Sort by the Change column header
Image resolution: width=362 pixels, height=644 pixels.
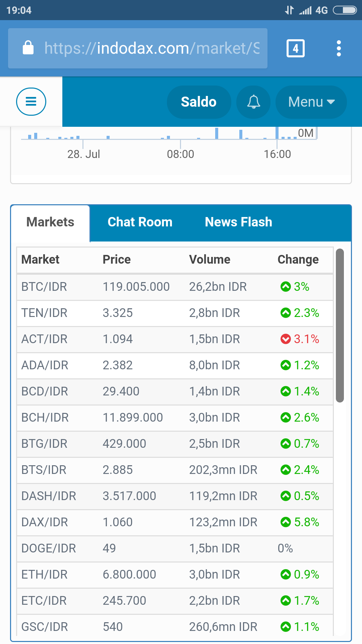[298, 260]
